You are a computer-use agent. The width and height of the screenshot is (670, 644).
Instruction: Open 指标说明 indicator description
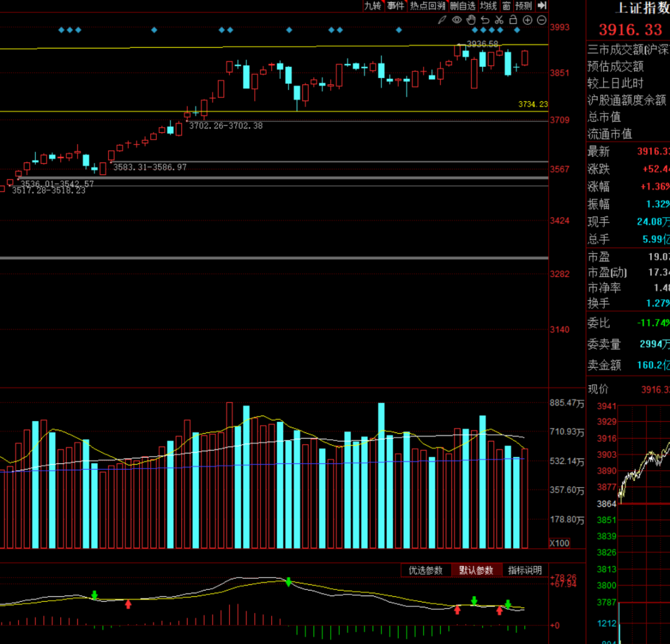click(525, 570)
